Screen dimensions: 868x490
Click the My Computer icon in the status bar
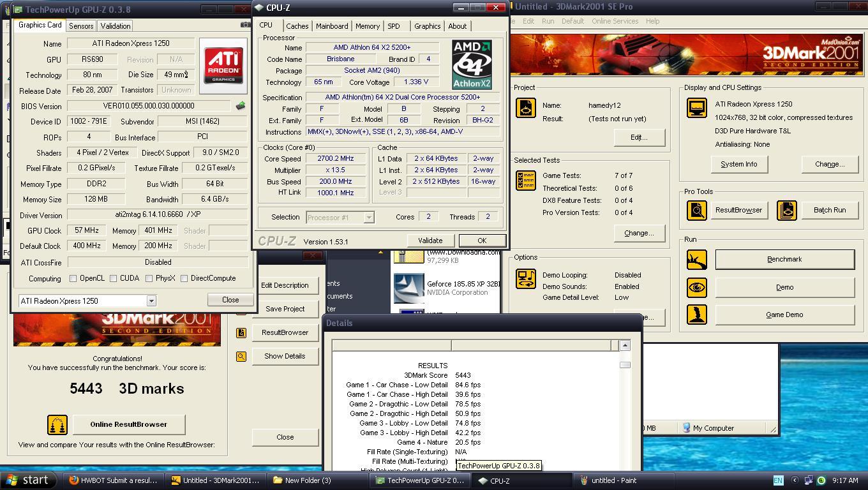(x=687, y=428)
